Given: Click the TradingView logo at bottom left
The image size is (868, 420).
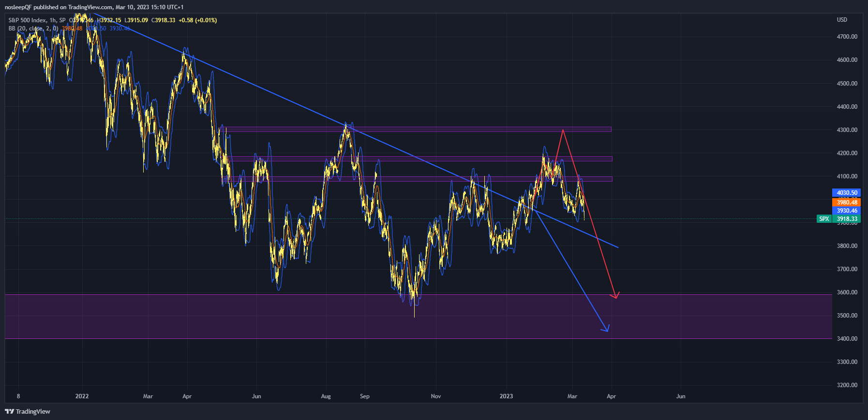Looking at the screenshot, I should pos(28,411).
